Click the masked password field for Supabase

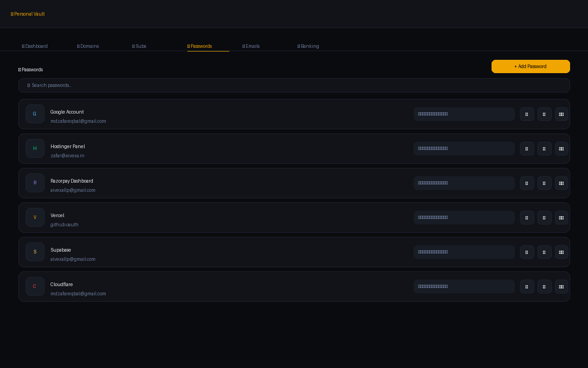(464, 252)
